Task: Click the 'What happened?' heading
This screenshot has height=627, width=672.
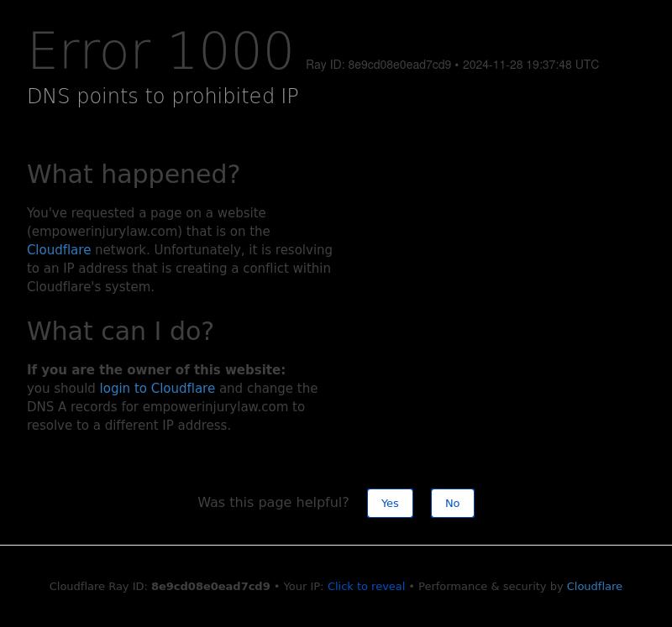Action: (x=134, y=174)
